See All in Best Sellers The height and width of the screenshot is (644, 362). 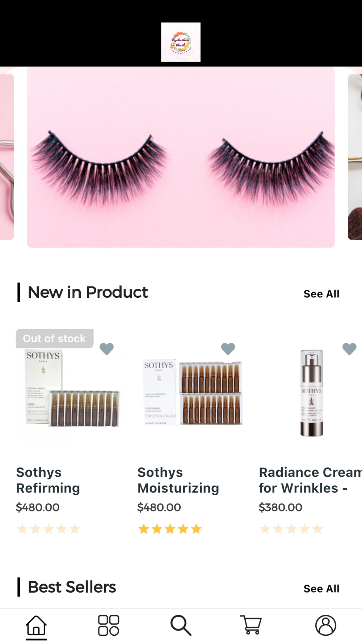(321, 589)
